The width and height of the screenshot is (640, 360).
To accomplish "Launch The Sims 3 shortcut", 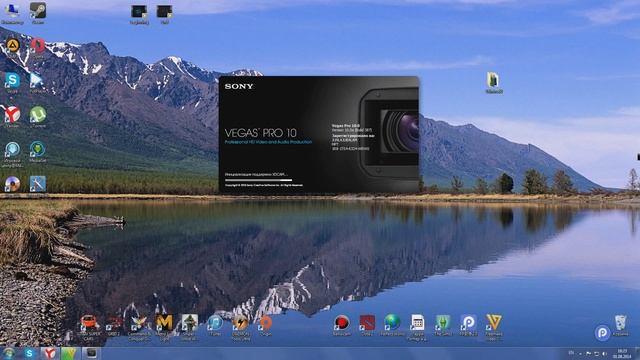I will pos(443,325).
